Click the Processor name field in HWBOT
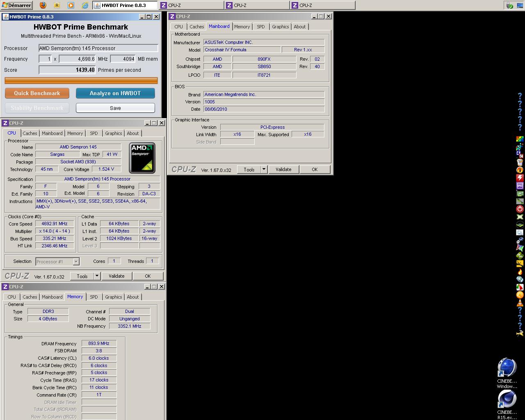525x420 pixels. click(98, 48)
